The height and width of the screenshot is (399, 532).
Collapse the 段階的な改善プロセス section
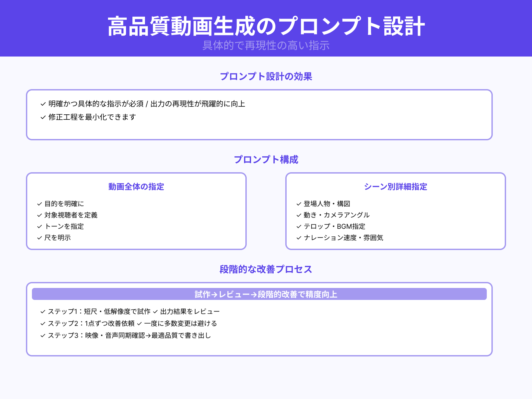(x=265, y=269)
